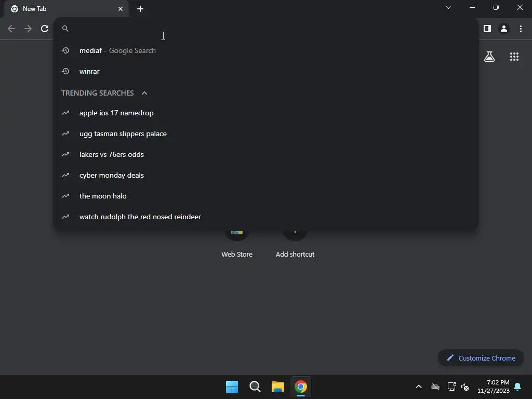Open the tab search chevron in title bar
This screenshot has height=399, width=532.
coord(448,7)
